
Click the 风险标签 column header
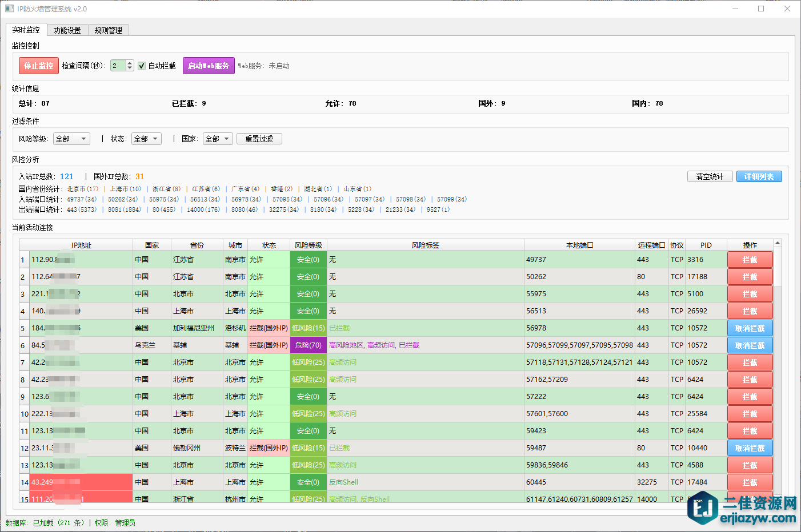tap(426, 245)
